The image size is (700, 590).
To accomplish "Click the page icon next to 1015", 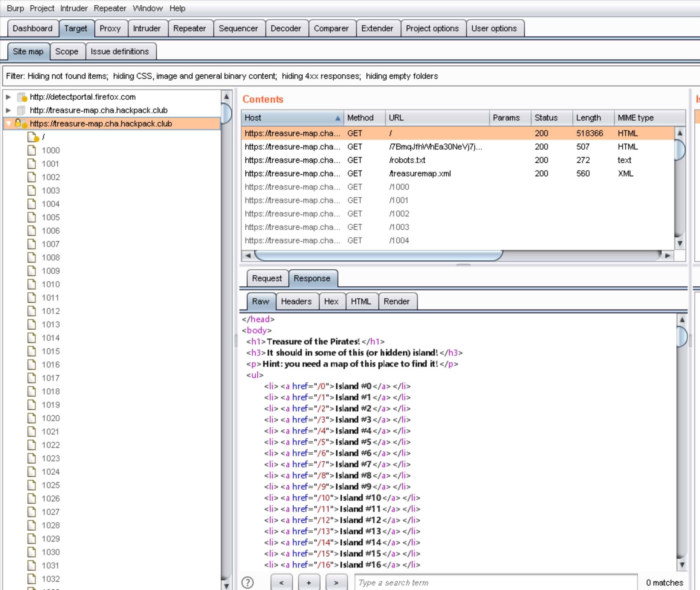I will point(32,351).
